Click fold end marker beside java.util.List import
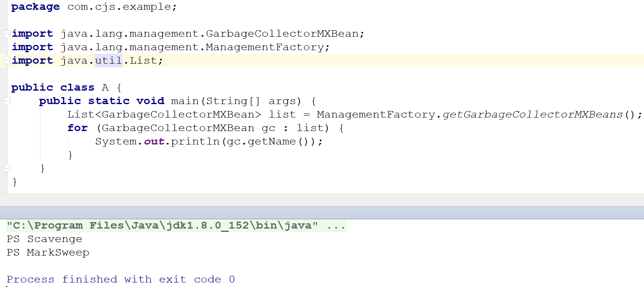Screen dimensions: 644x287 (x=7, y=60)
